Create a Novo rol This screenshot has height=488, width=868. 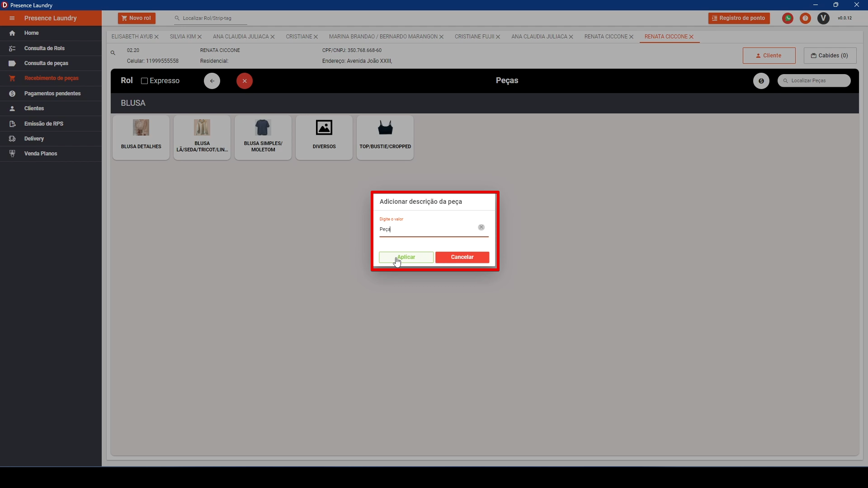coord(137,18)
